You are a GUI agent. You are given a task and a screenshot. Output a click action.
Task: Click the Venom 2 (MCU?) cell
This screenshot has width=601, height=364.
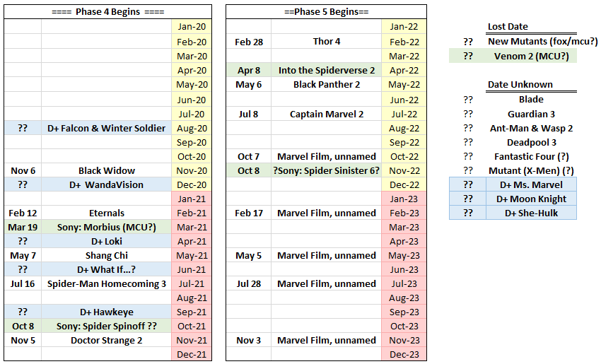(531, 56)
